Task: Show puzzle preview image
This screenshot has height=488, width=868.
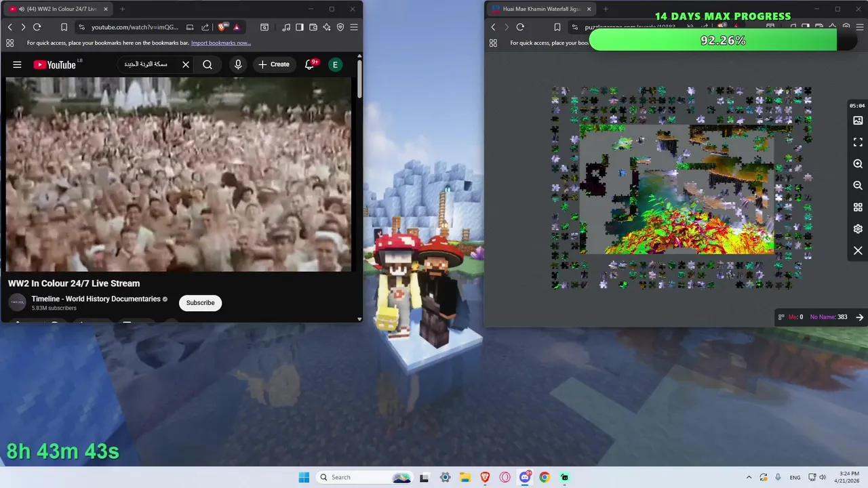Action: pos(858,121)
